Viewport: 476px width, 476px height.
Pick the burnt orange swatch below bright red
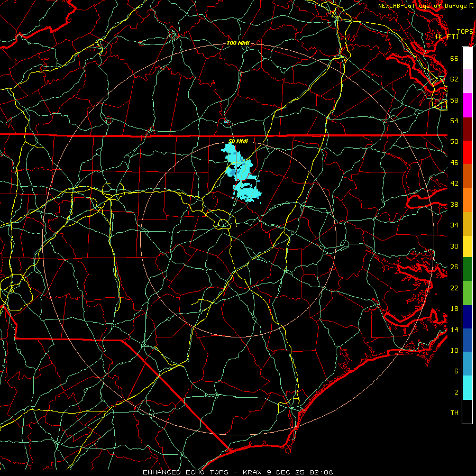(467, 176)
